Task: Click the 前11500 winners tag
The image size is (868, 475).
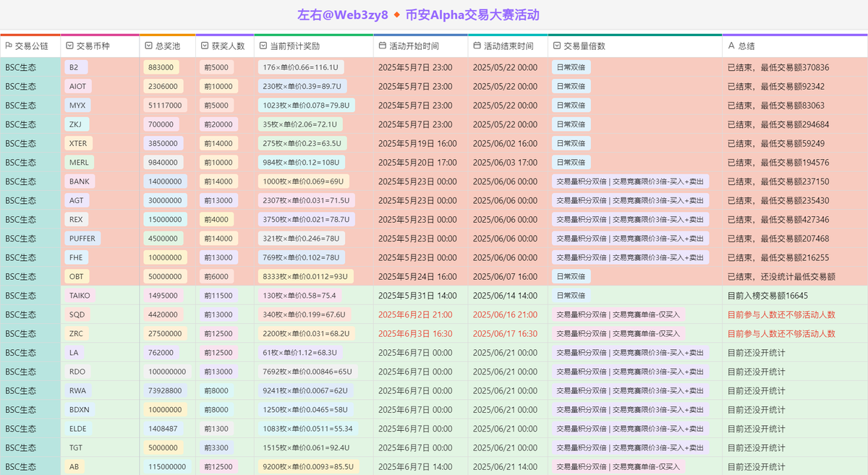Action: [218, 296]
